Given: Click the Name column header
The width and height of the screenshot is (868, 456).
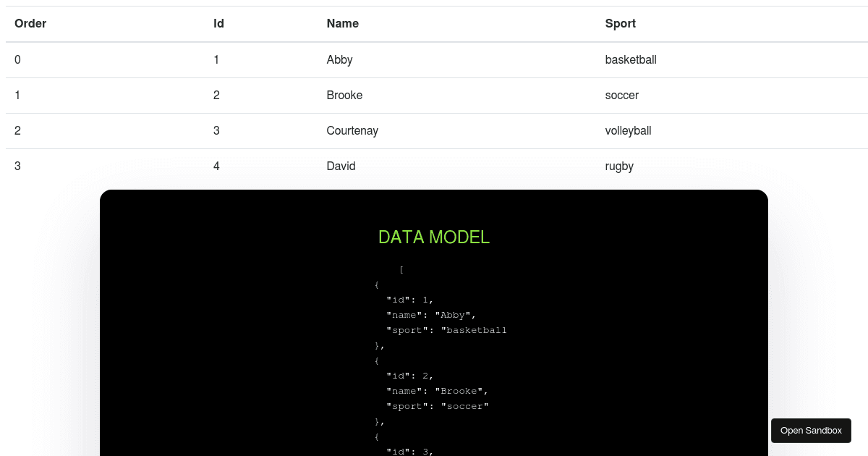Looking at the screenshot, I should click(343, 24).
